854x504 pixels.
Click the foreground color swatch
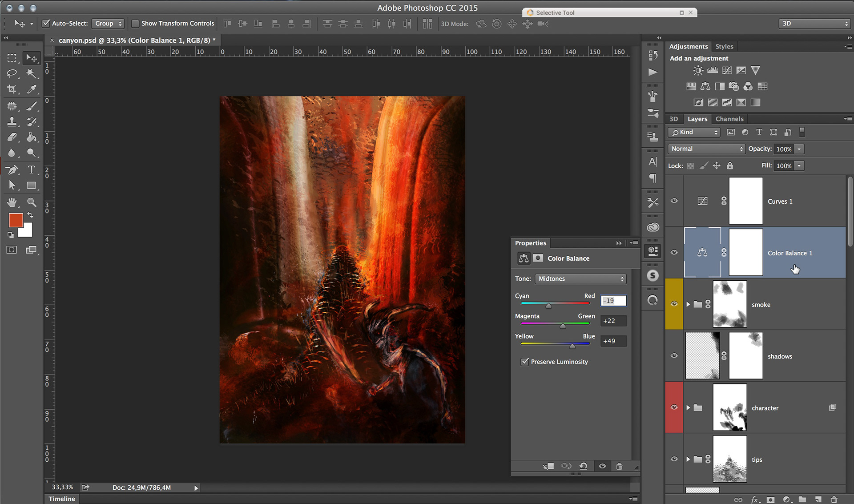tap(16, 220)
